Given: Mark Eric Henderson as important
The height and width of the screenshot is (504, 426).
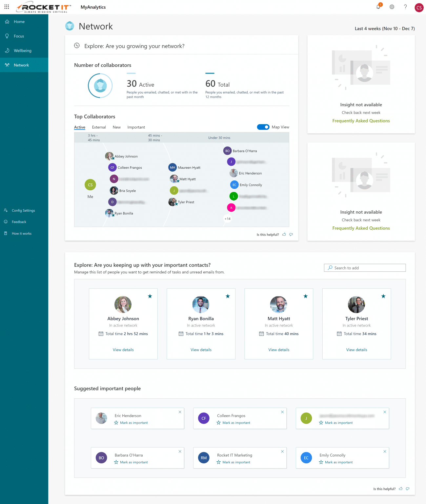Looking at the screenshot, I should (131, 423).
